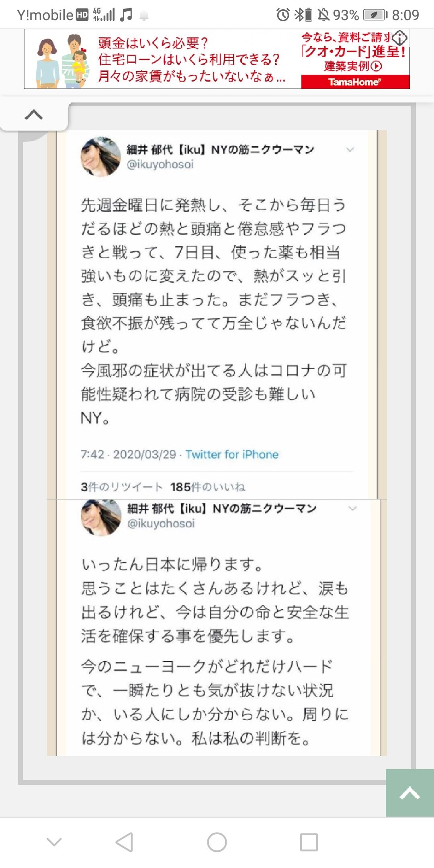Open @ikuyohosoi handle in first tweet

point(160,164)
